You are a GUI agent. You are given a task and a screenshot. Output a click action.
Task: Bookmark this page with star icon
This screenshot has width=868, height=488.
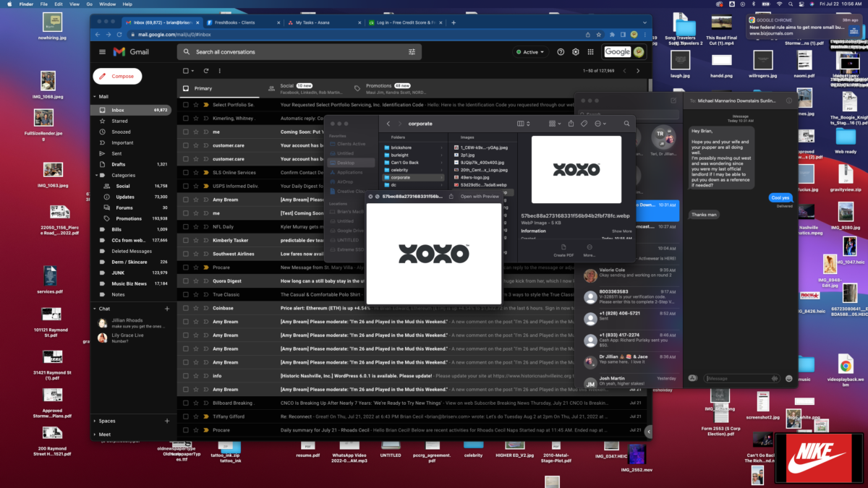tap(598, 34)
